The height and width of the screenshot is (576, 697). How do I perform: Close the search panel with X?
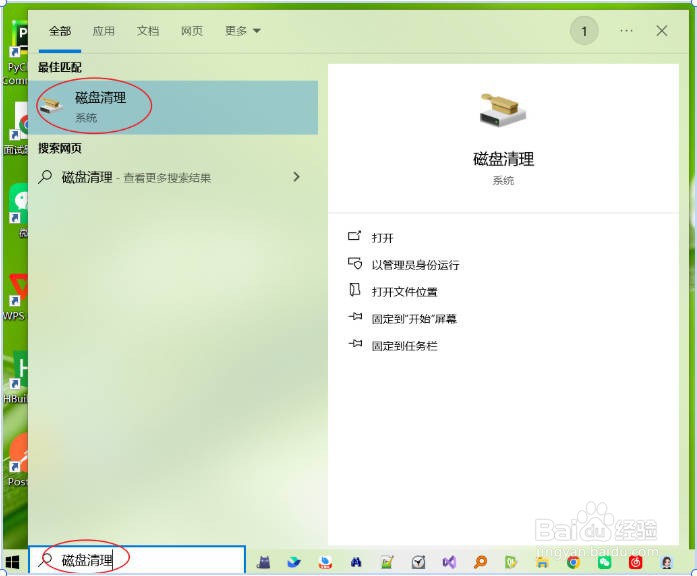click(x=661, y=31)
